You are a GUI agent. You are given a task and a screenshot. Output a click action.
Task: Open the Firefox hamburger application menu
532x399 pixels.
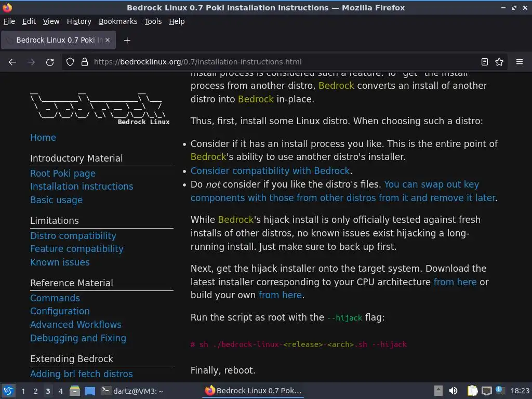pos(520,62)
